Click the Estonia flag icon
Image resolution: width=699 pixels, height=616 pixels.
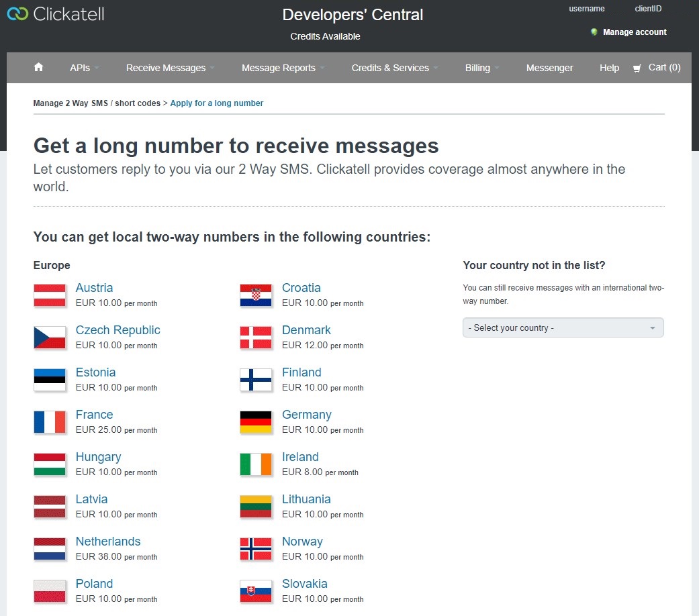50,380
